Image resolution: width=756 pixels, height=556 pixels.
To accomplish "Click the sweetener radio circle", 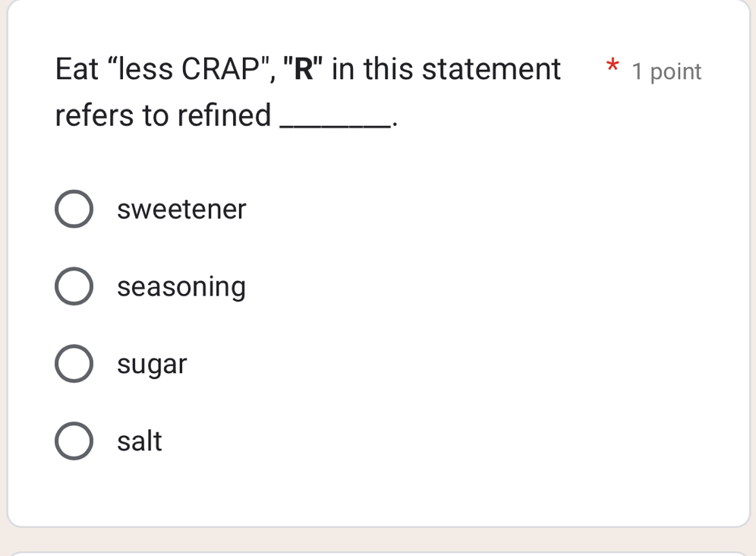I will [x=74, y=208].
